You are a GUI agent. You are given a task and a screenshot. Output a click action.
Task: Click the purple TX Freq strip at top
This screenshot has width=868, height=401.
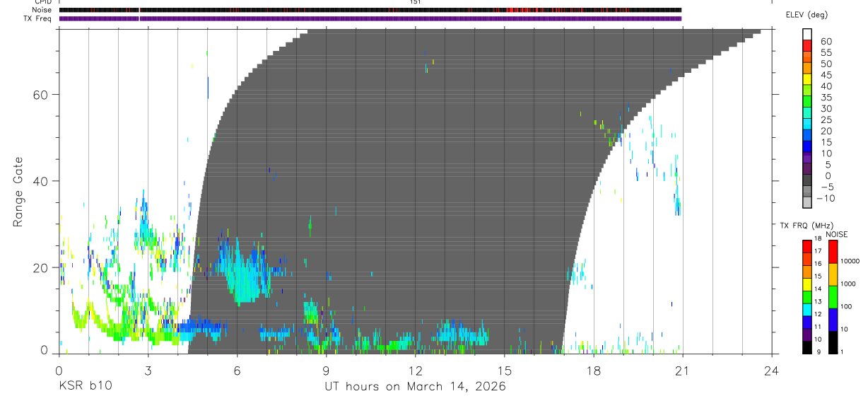(370, 18)
